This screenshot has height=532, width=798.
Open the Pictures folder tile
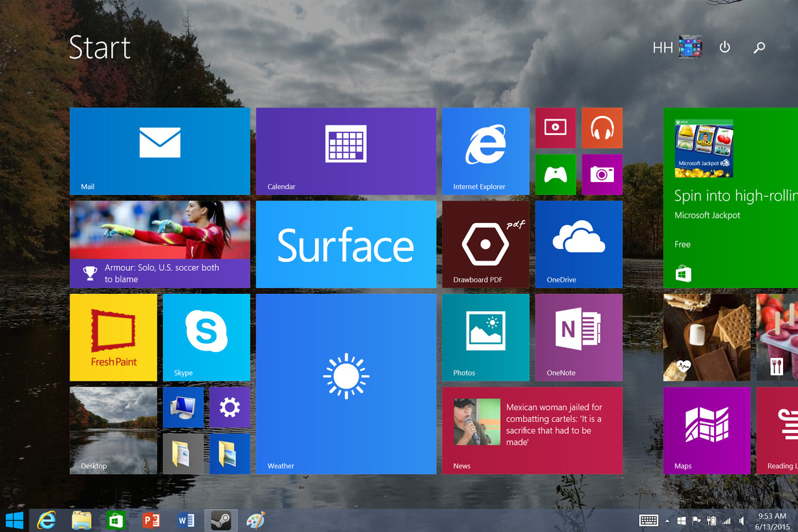230,454
